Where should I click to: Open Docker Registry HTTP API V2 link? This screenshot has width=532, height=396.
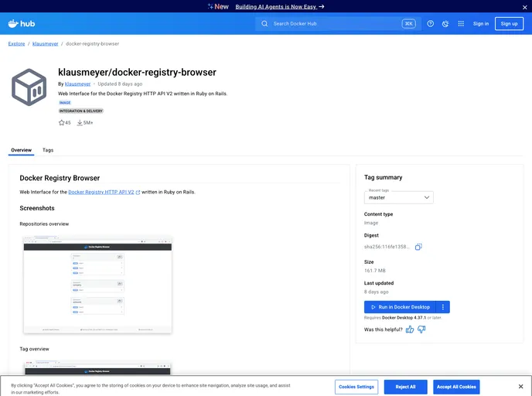[x=101, y=192]
